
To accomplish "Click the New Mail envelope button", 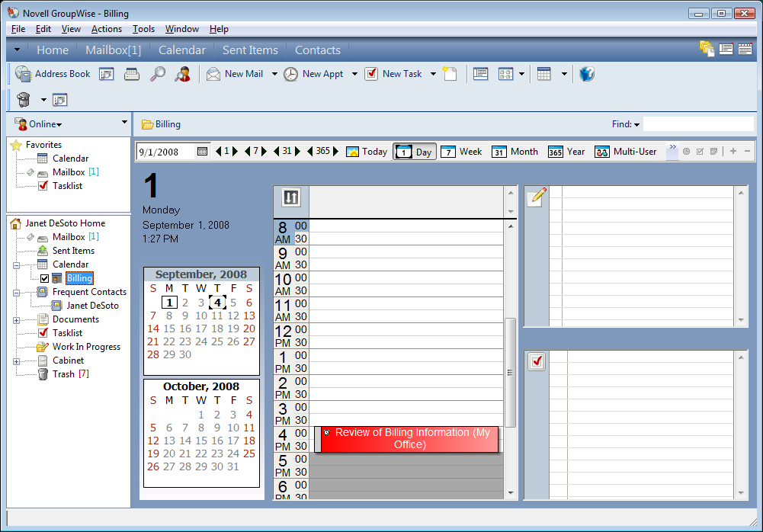I will [235, 74].
